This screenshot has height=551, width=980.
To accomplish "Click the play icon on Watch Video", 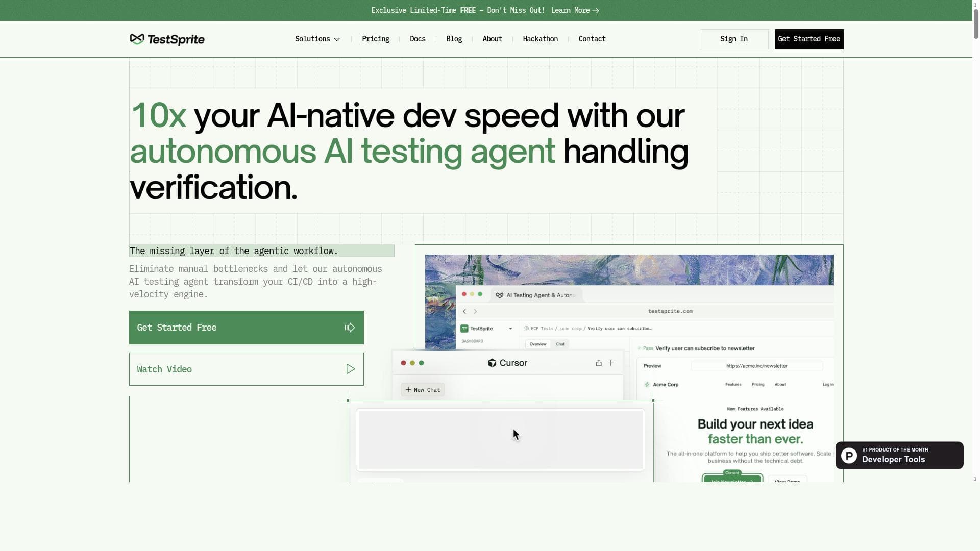I will tap(351, 369).
